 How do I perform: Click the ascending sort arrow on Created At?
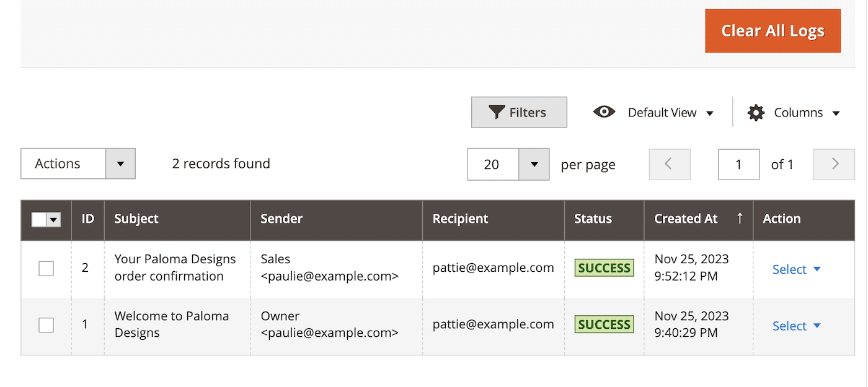click(739, 219)
